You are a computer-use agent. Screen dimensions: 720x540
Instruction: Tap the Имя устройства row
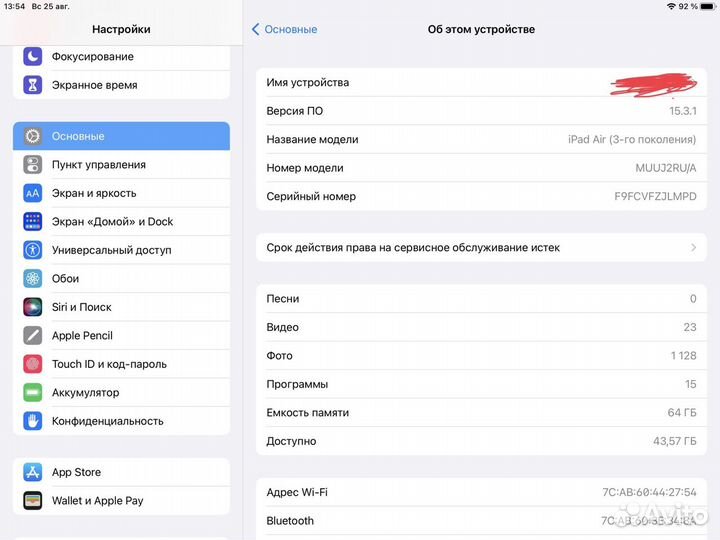481,83
